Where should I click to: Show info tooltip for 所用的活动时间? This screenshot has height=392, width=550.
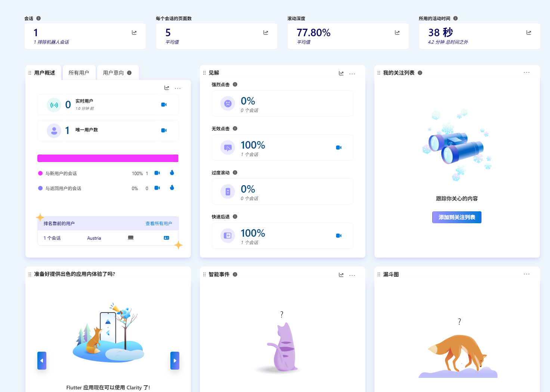tap(455, 18)
